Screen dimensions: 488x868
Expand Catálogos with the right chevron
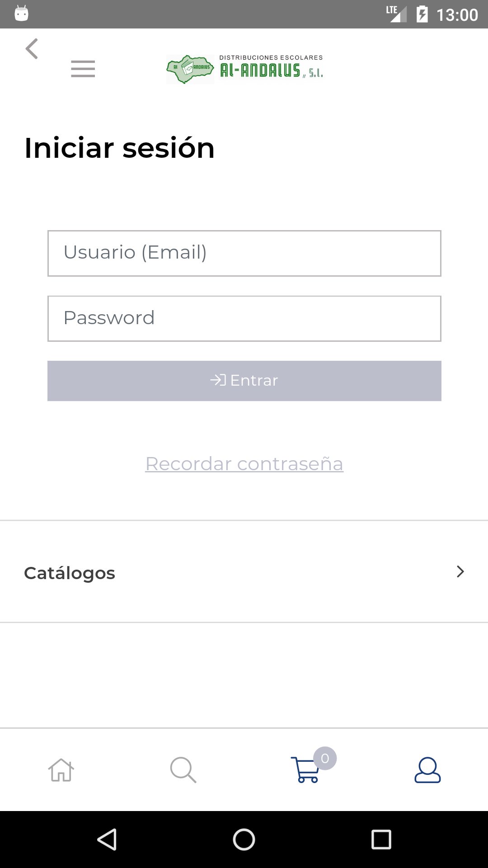click(460, 572)
